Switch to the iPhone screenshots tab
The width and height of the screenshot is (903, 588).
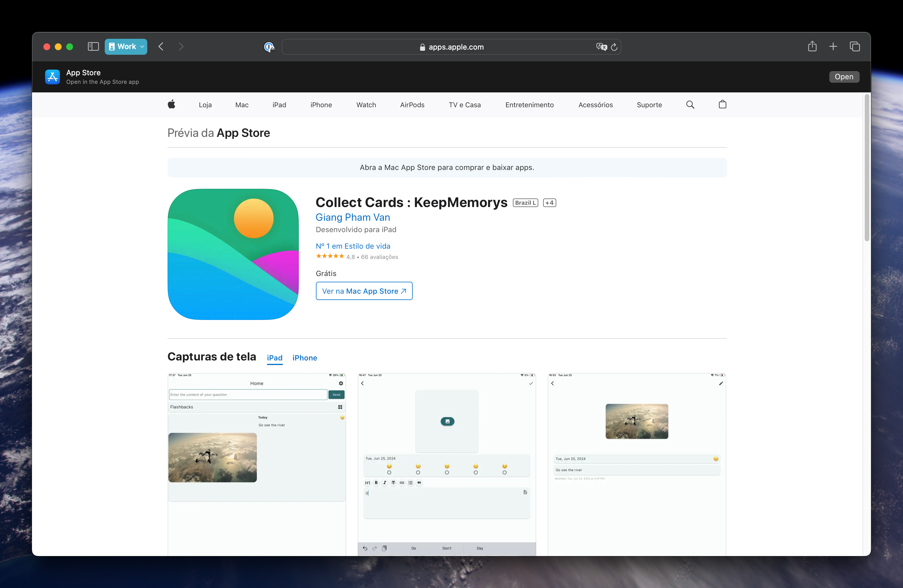(x=305, y=358)
